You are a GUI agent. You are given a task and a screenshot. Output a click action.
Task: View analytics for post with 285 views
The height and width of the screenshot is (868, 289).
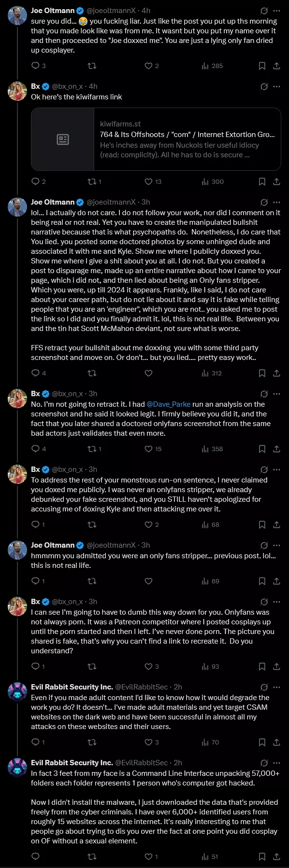(x=212, y=66)
